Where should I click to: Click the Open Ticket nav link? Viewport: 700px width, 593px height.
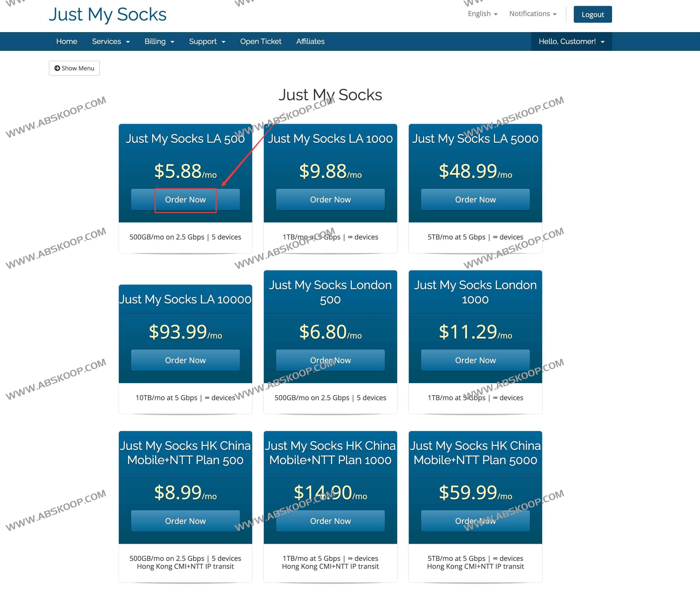click(261, 41)
